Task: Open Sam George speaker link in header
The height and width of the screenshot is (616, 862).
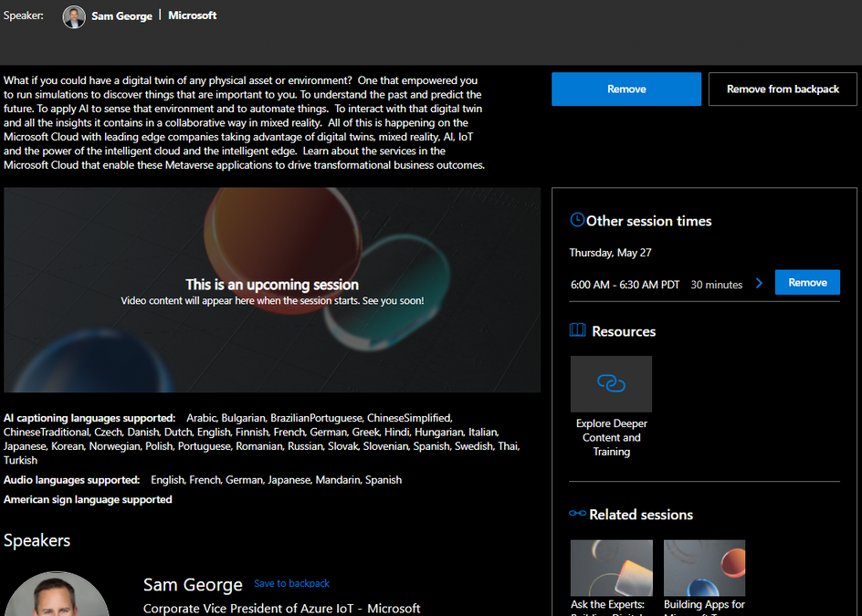Action: pyautogui.click(x=121, y=16)
